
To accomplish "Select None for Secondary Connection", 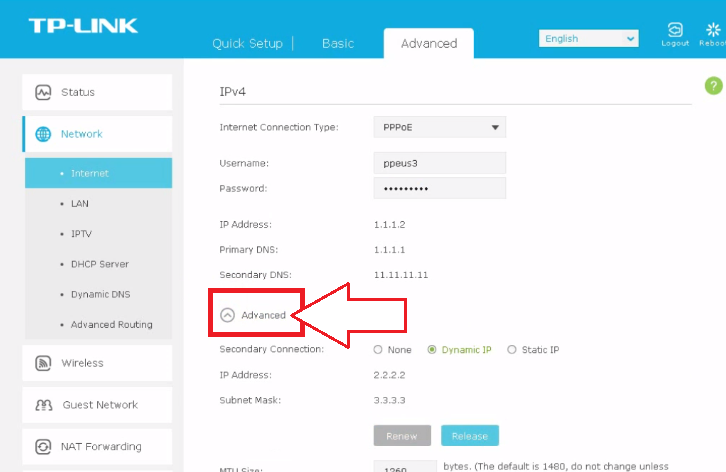I will click(x=378, y=350).
